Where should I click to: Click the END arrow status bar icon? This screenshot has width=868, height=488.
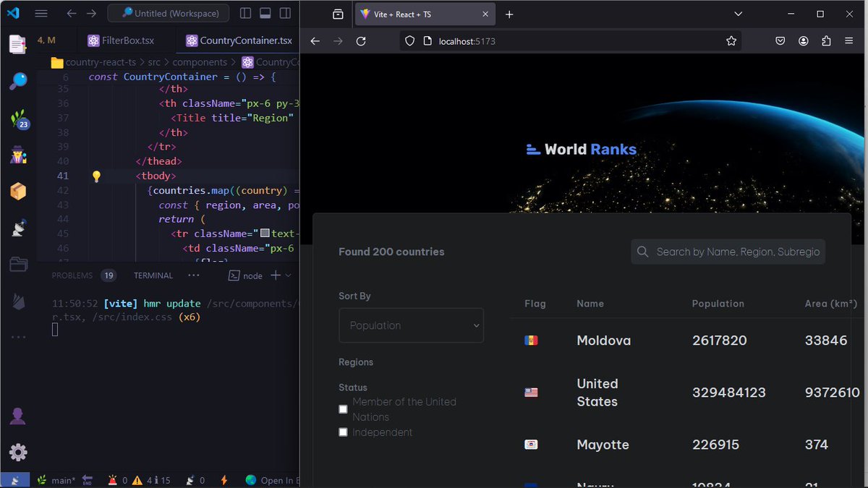pos(88,480)
